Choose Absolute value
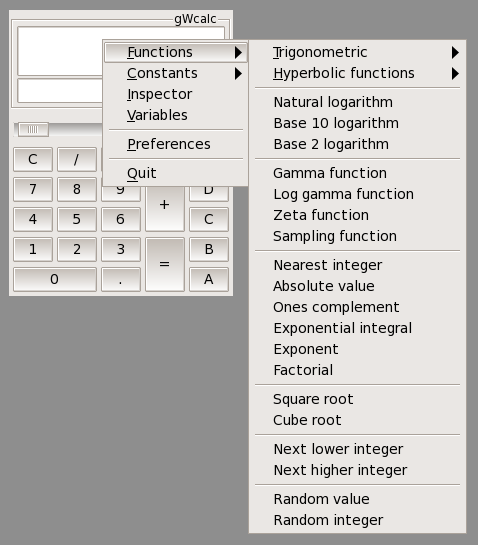 click(357, 286)
